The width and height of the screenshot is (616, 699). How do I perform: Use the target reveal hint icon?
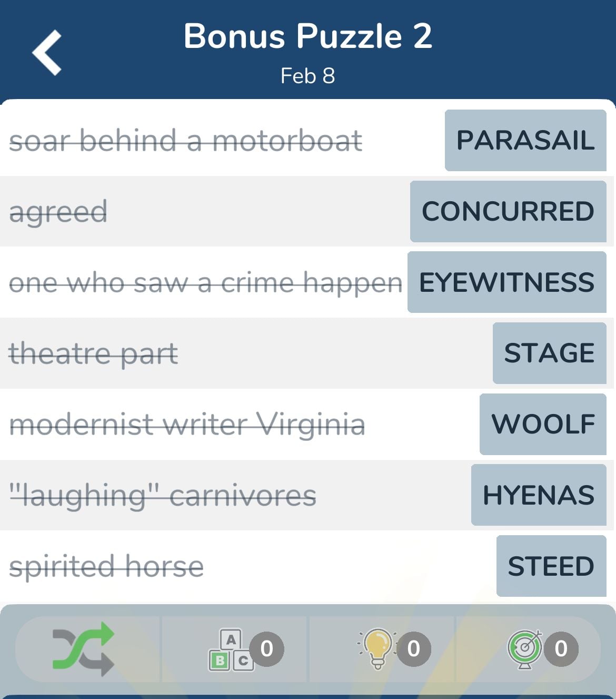[x=524, y=649]
